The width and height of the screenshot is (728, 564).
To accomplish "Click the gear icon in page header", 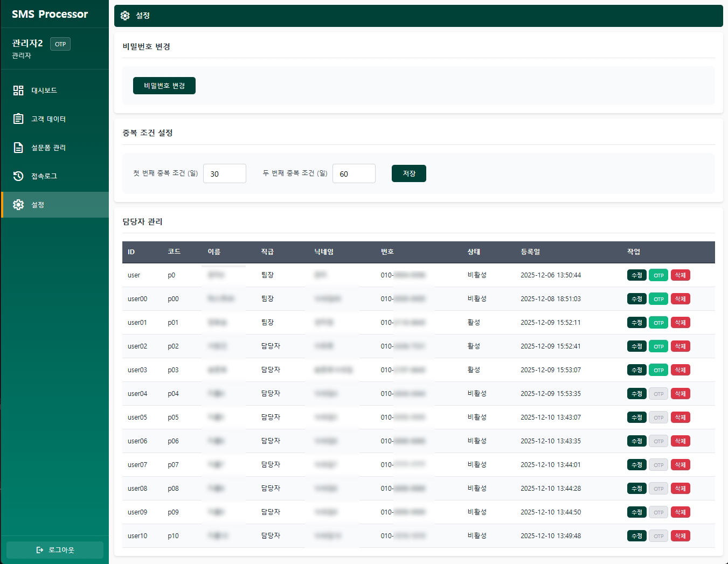I will tap(125, 16).
